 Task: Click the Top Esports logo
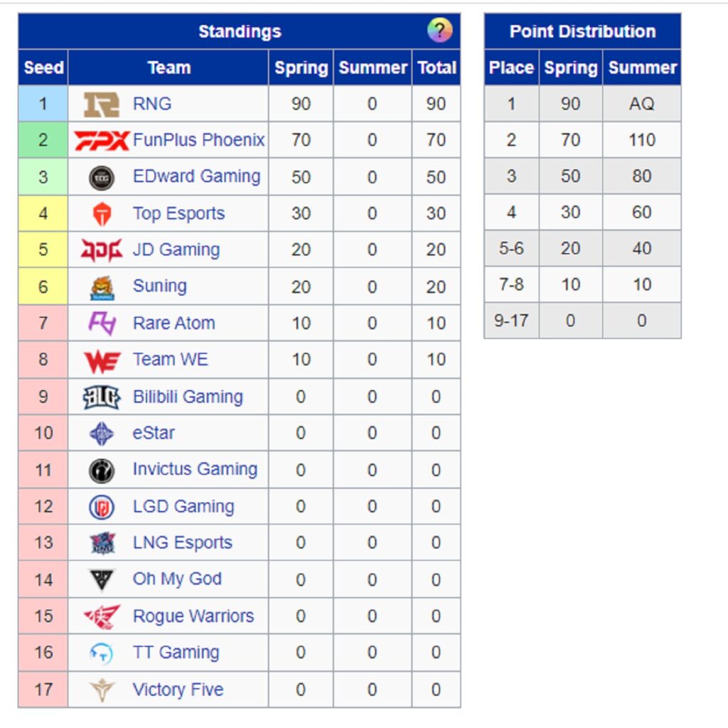(x=102, y=214)
